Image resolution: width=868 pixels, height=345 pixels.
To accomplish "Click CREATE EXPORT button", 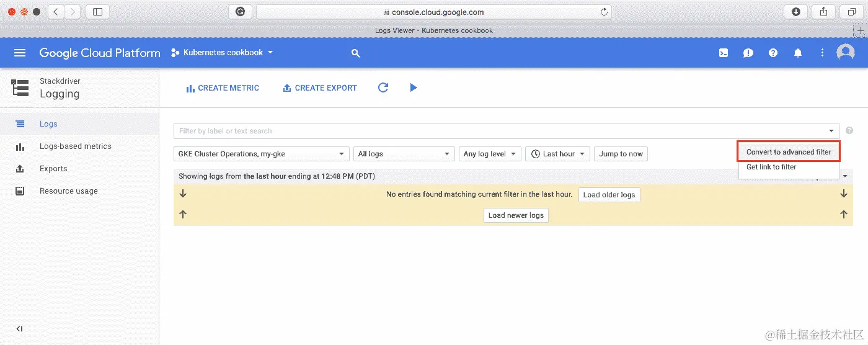I will click(320, 88).
